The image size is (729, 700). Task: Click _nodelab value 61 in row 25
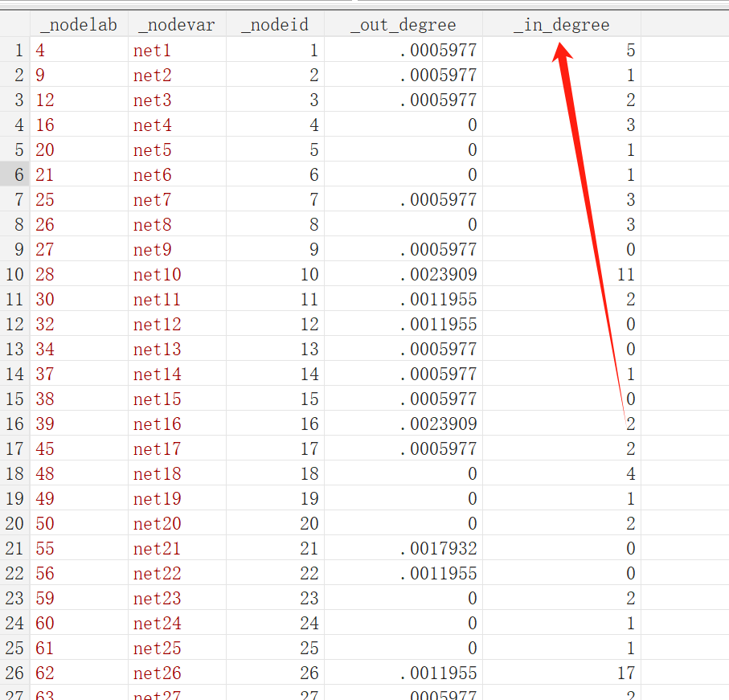point(79,648)
